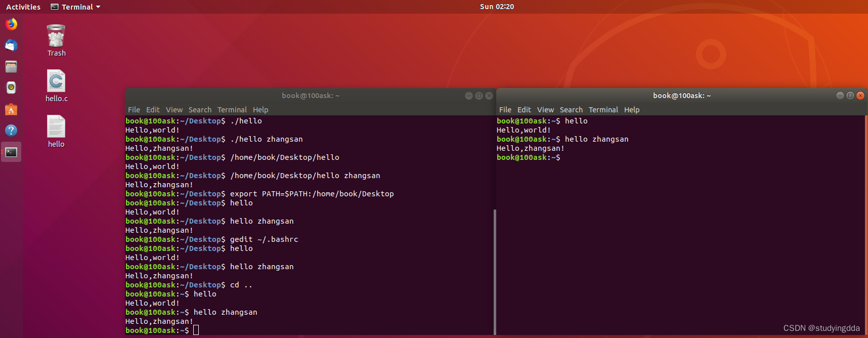Open the clock showing Sun 02:20
The image size is (868, 338).
point(497,7)
